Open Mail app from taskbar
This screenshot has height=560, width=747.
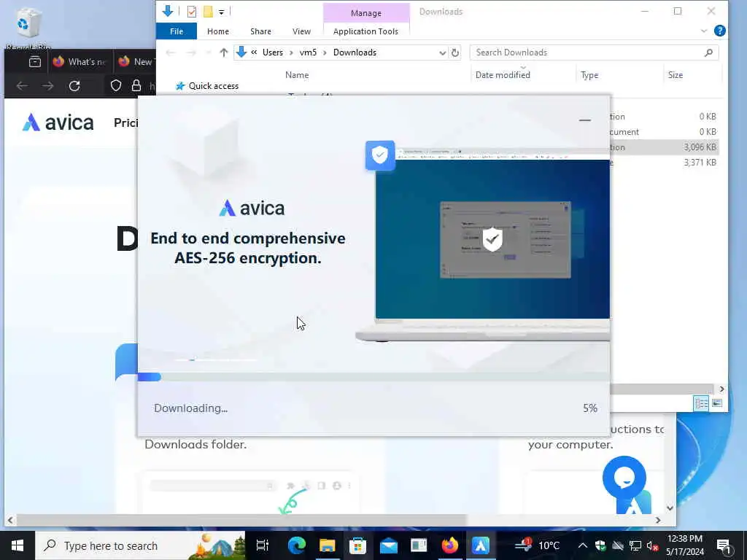click(x=388, y=545)
